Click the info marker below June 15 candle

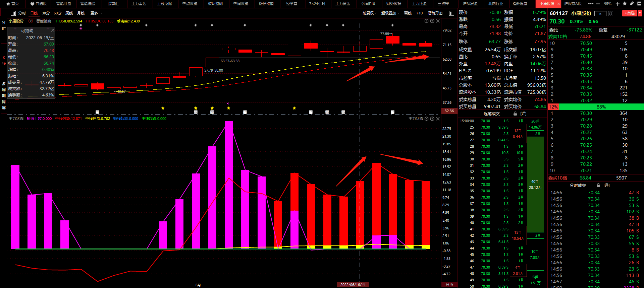tap(343, 112)
